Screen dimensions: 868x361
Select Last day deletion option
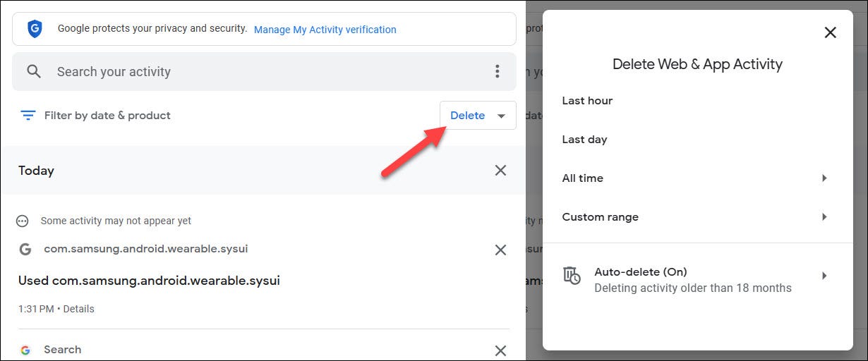click(x=584, y=140)
